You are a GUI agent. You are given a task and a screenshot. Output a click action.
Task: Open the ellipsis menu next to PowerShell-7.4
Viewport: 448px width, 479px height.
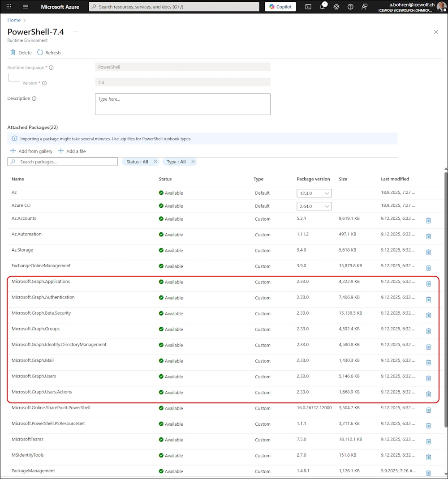click(x=75, y=32)
